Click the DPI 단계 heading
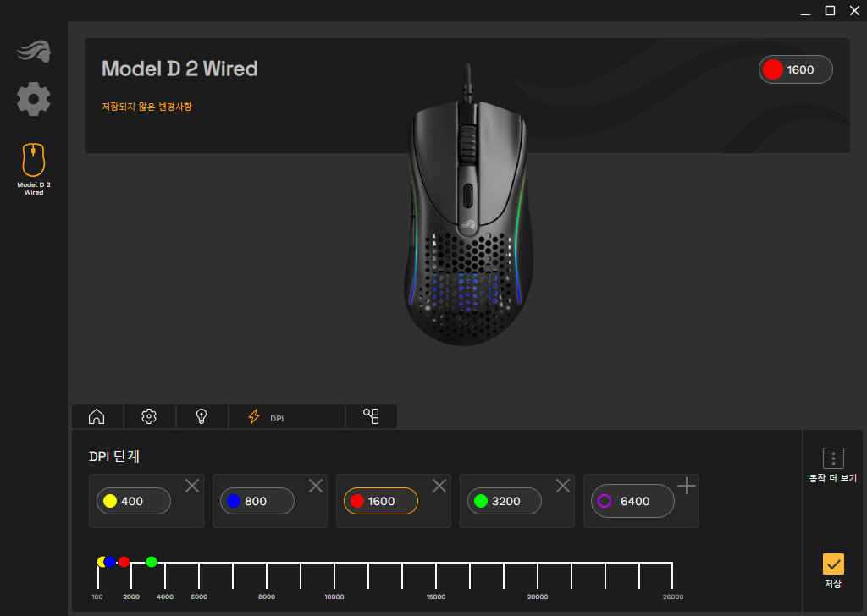 [x=114, y=456]
